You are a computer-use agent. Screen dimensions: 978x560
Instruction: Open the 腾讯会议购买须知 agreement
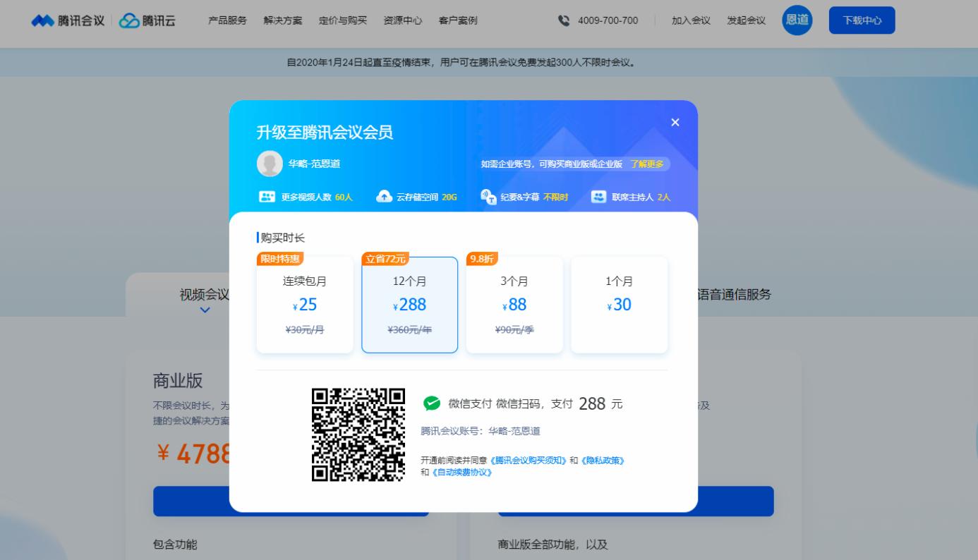pos(529,461)
